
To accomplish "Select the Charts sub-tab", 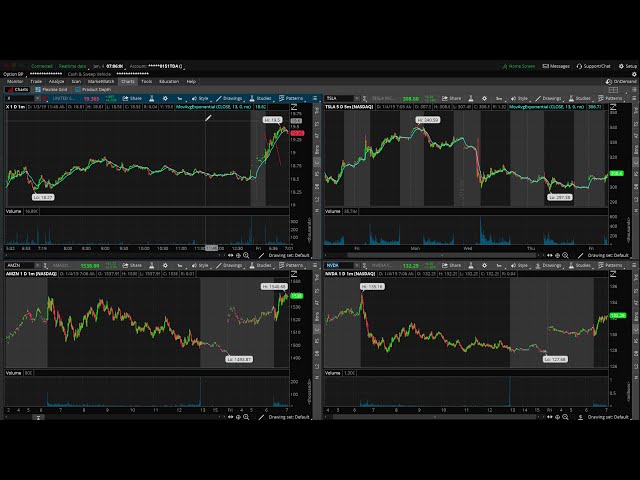I will [18, 89].
